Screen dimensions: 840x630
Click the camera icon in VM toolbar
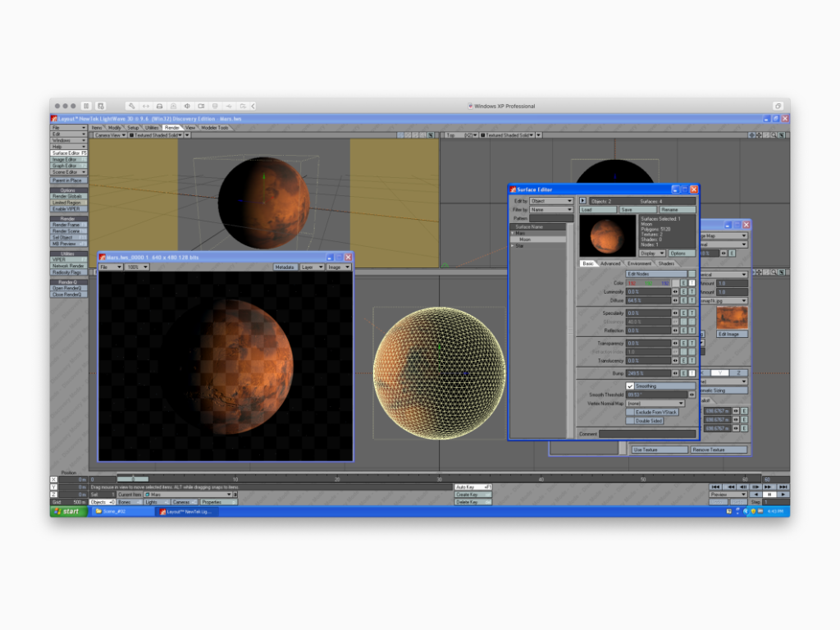(201, 106)
